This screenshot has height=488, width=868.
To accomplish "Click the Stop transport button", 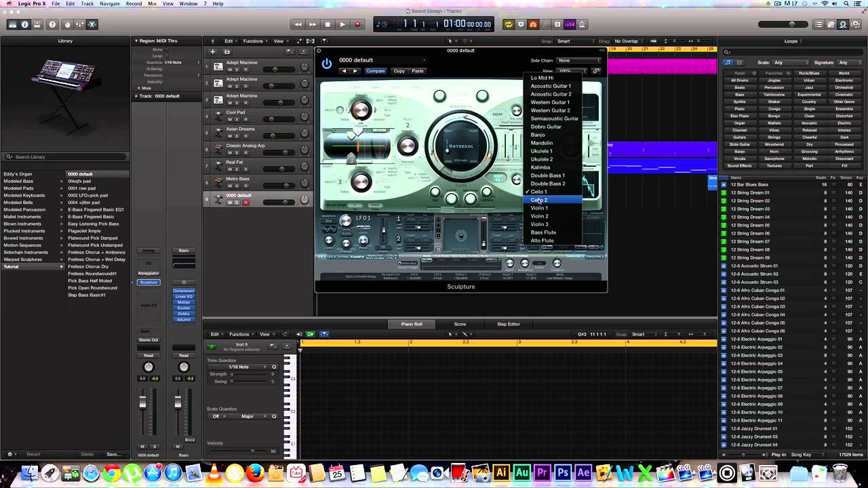I will coord(328,24).
